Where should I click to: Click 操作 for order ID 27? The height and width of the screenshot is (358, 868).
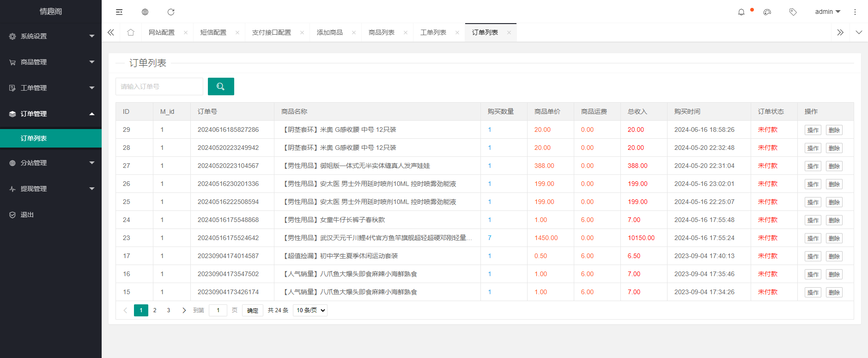(x=813, y=166)
